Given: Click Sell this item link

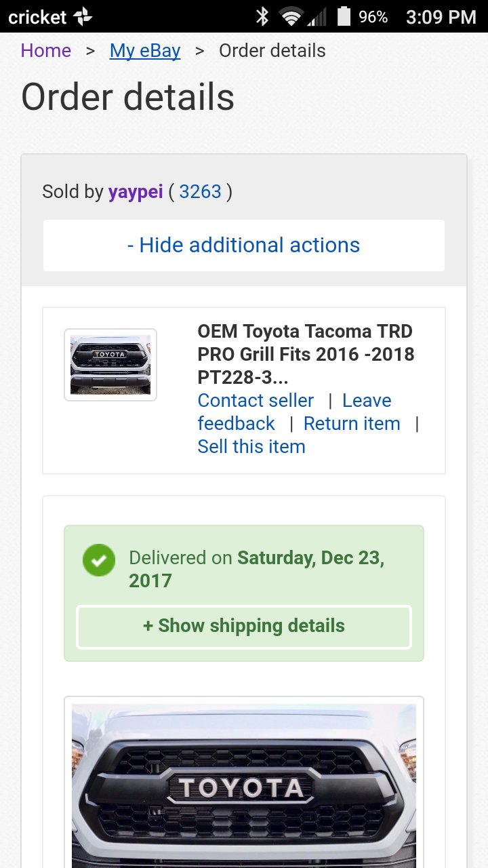Looking at the screenshot, I should click(251, 446).
